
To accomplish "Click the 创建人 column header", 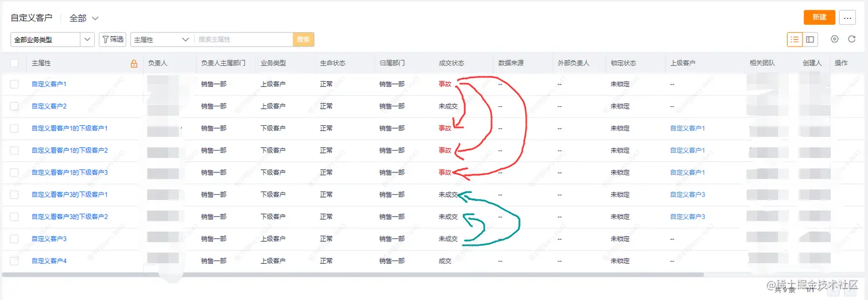I will tap(812, 63).
